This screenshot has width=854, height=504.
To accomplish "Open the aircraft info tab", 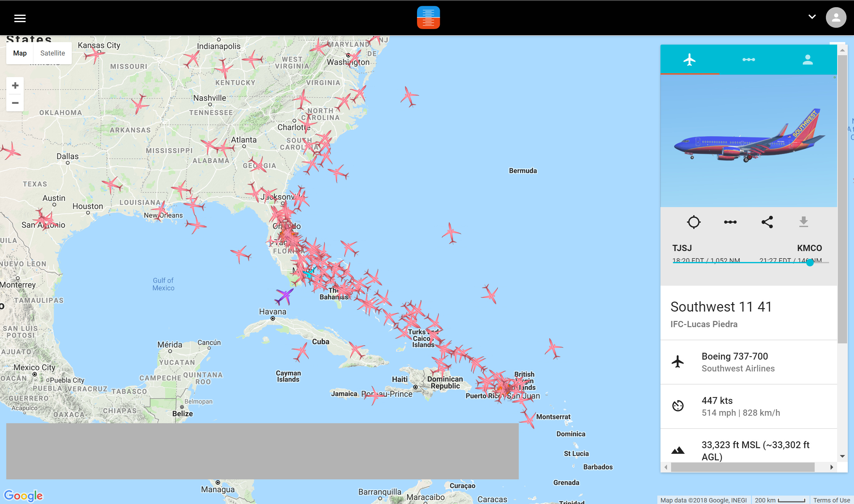I will coord(690,60).
